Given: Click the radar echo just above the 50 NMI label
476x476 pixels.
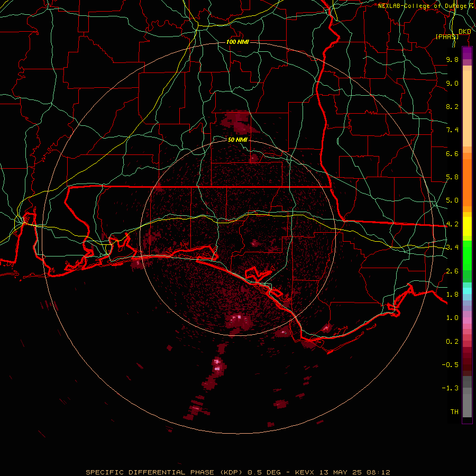Looking at the screenshot, I should pos(240,123).
